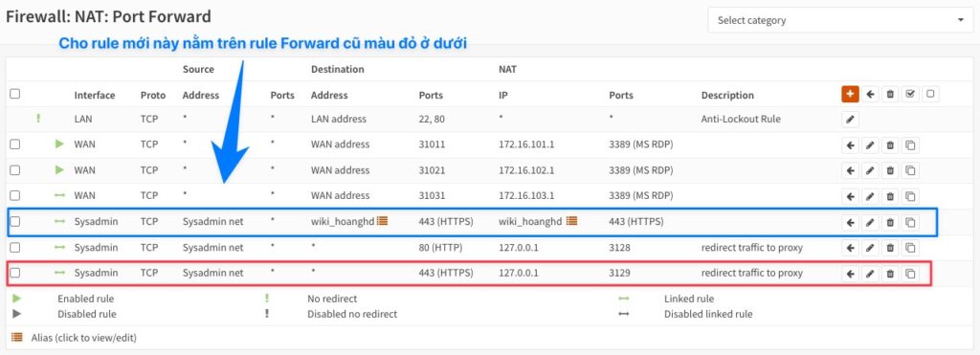Click the Anti-Lockout Rule description
980x355 pixels.
point(741,119)
